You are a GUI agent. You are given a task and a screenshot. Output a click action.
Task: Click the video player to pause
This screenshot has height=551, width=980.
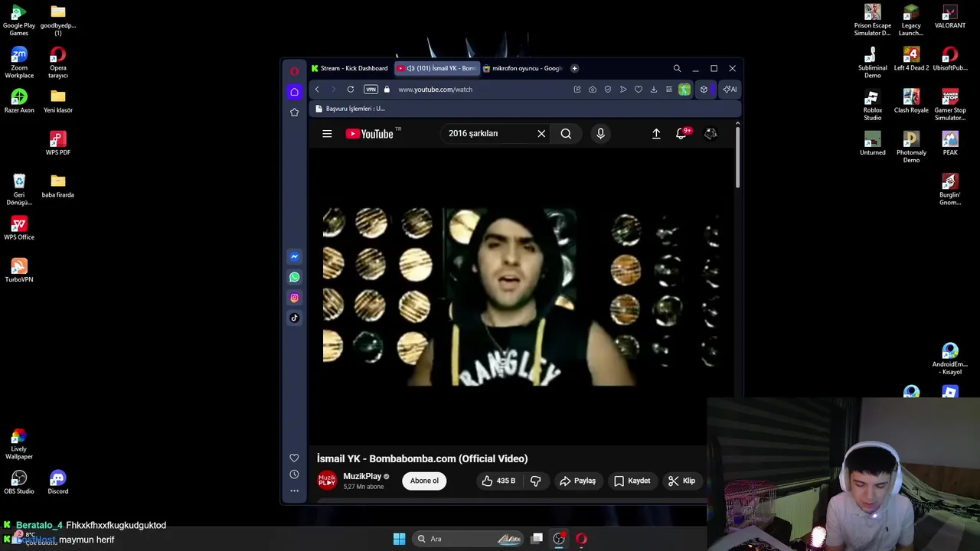click(x=521, y=297)
